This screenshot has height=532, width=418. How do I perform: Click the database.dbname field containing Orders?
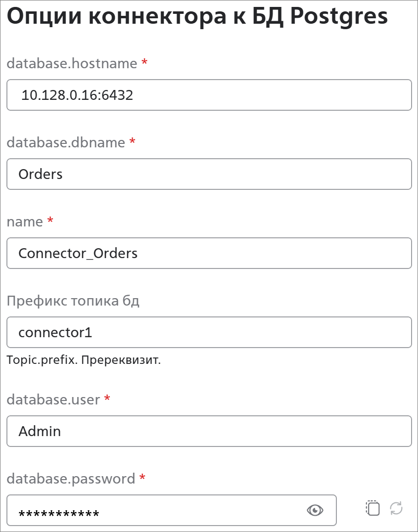(209, 174)
